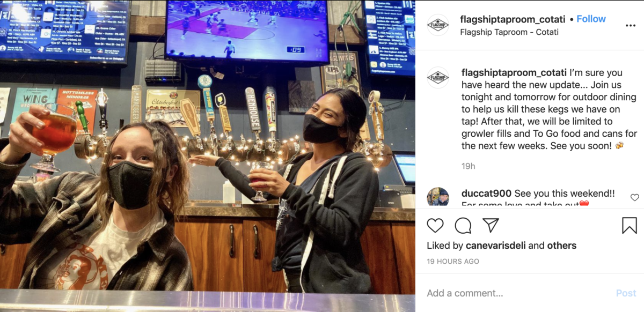Show others who liked the post

(x=561, y=246)
